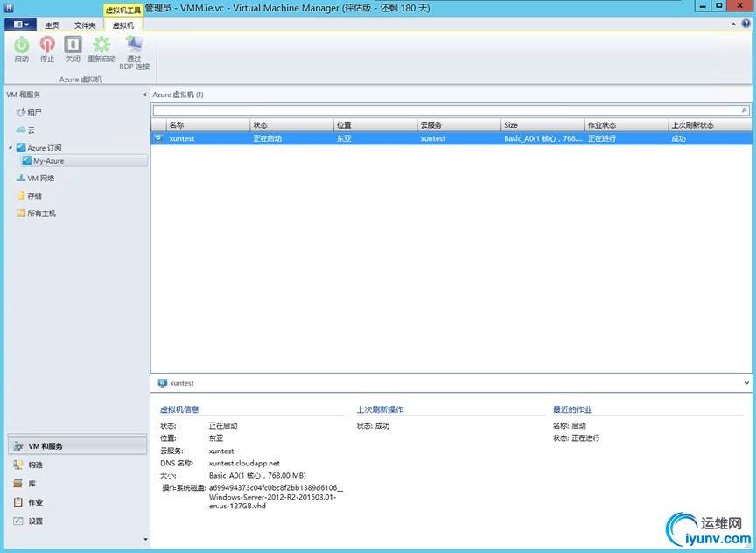Open the 设置 workspace
Viewport: 756px width, 553px height.
coord(78,521)
